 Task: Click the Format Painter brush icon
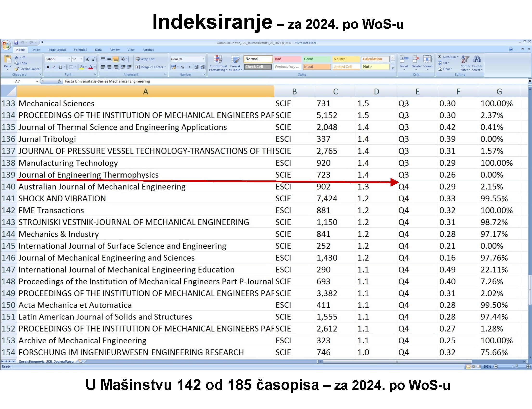(17, 69)
